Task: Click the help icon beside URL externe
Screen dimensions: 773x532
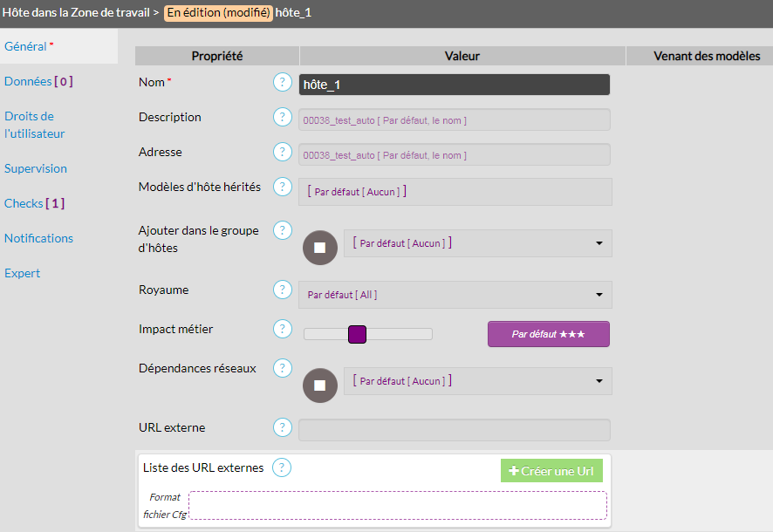Action: (x=282, y=428)
